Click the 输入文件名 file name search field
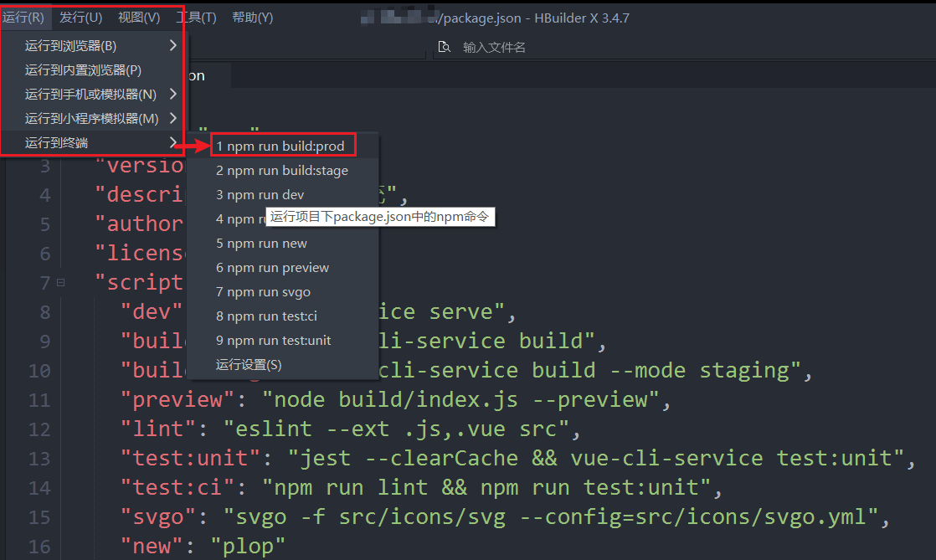This screenshot has width=936, height=560. point(494,48)
